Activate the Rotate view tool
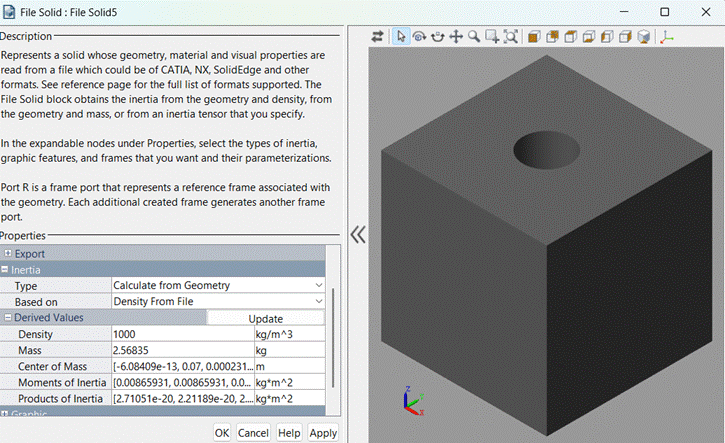 (419, 36)
